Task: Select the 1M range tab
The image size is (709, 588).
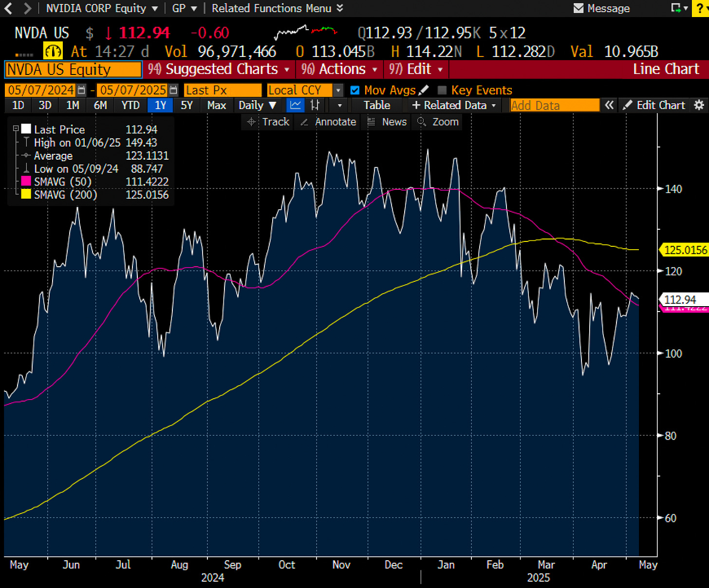Action: click(x=73, y=105)
